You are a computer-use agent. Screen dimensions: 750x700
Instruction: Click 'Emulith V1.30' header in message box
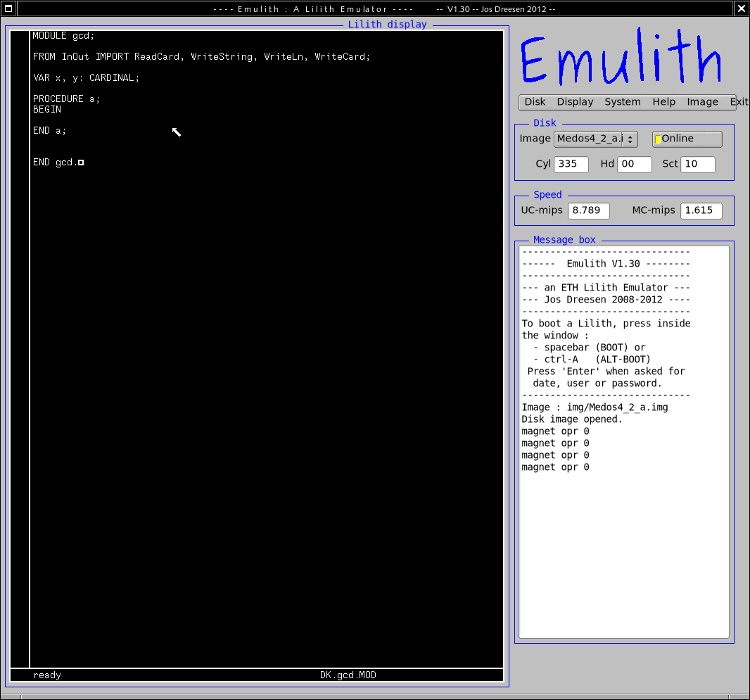pyautogui.click(x=603, y=264)
